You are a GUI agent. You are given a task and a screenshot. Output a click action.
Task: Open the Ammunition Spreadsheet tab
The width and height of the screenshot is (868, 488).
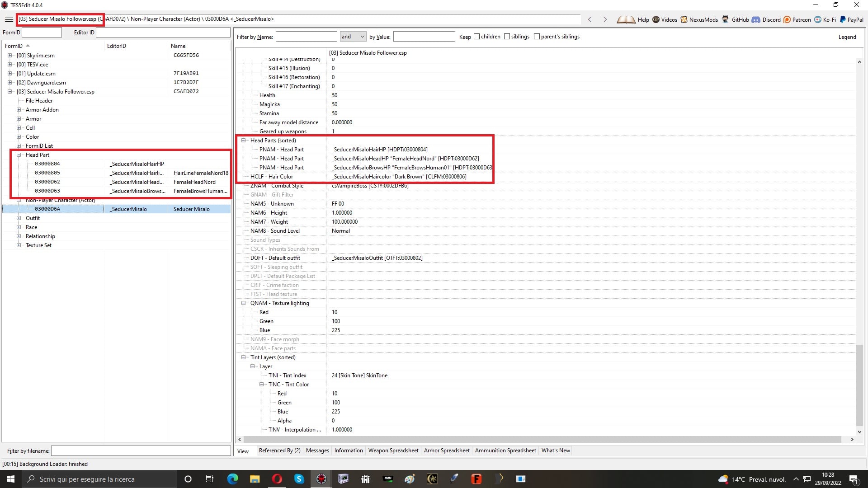505,450
